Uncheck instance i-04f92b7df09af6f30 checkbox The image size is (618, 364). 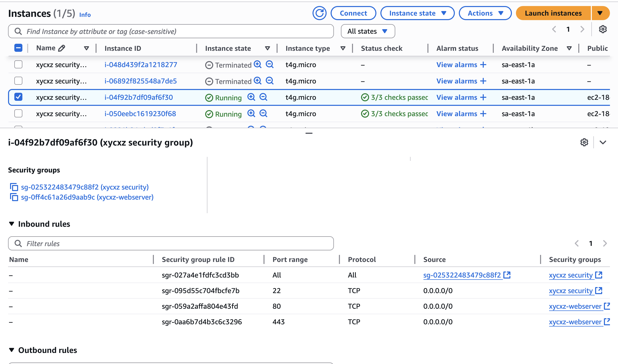pyautogui.click(x=18, y=97)
